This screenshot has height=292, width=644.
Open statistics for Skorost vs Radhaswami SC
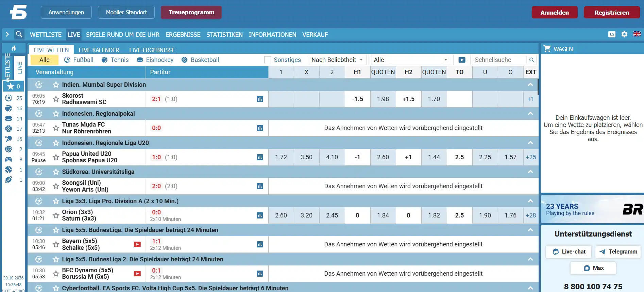point(260,99)
